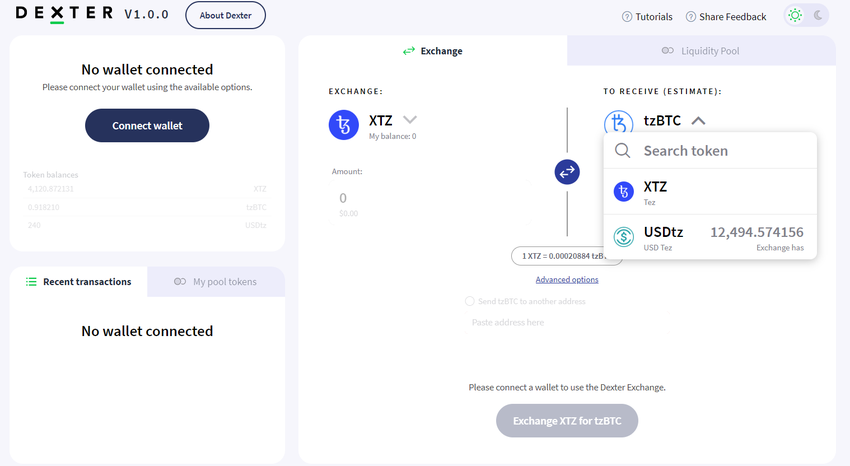Collapse the tzBTC receive token dropdown
The width and height of the screenshot is (850, 466).
(698, 121)
